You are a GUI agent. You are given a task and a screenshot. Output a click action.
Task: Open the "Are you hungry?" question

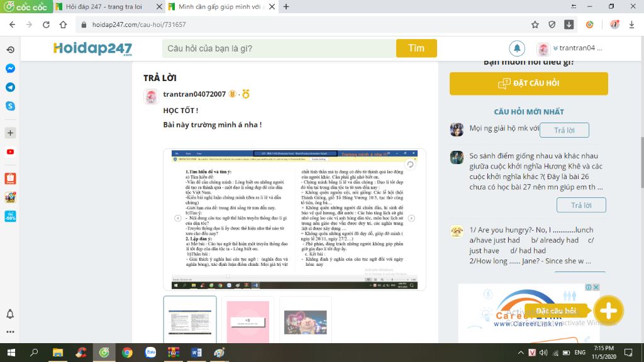coord(531,246)
